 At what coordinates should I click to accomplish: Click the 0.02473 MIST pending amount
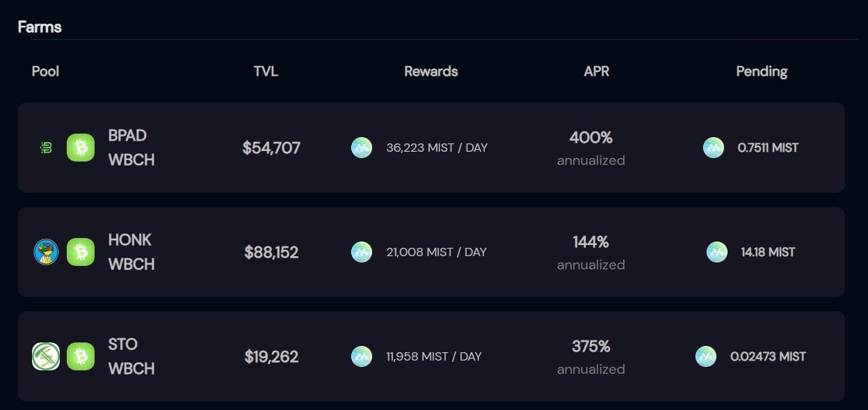tap(768, 356)
